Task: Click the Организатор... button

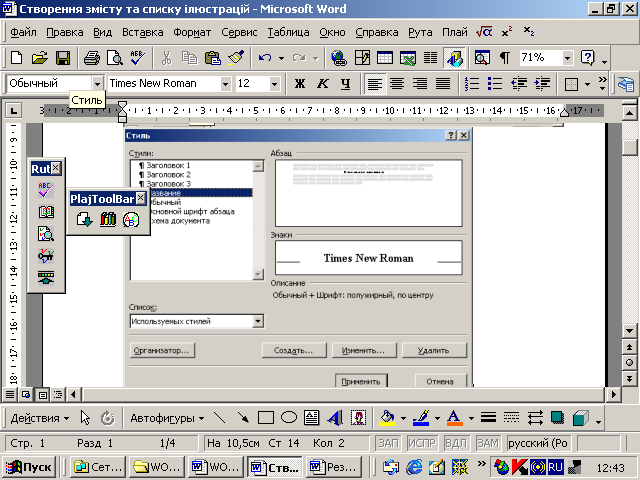Action: point(162,350)
